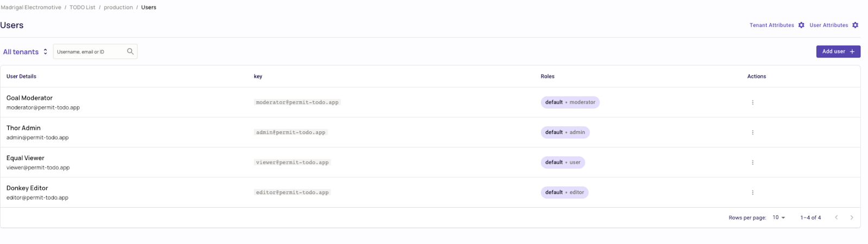The width and height of the screenshot is (868, 244).
Task: Open Madrigal Electromotive breadcrumb
Action: [31, 8]
